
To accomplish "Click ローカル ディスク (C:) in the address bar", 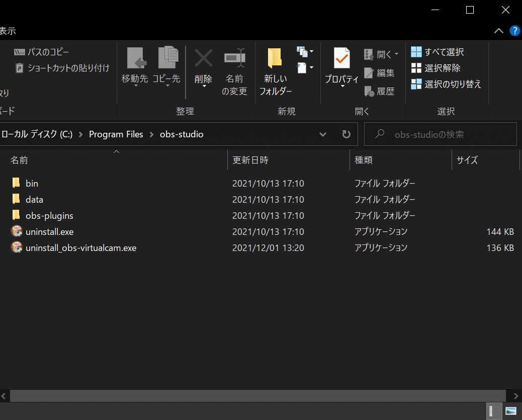I will point(37,134).
